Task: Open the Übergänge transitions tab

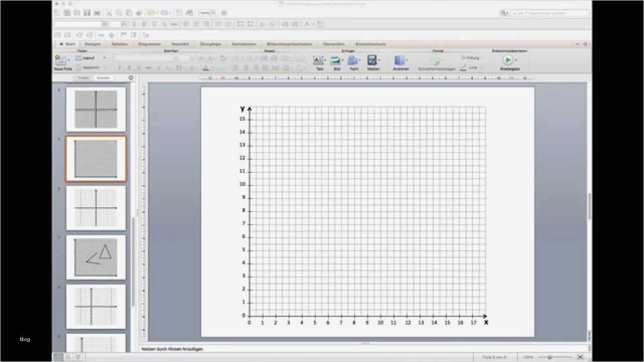Action: [210, 44]
